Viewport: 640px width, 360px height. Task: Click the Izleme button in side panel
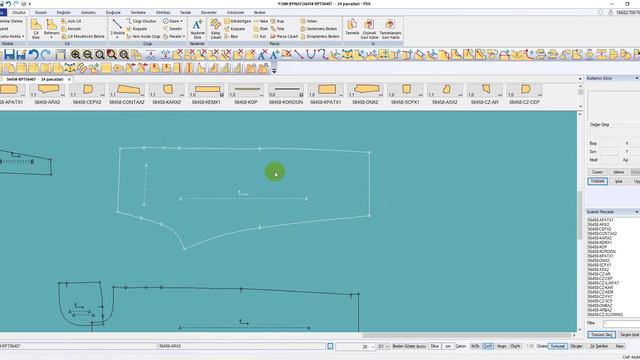click(619, 172)
